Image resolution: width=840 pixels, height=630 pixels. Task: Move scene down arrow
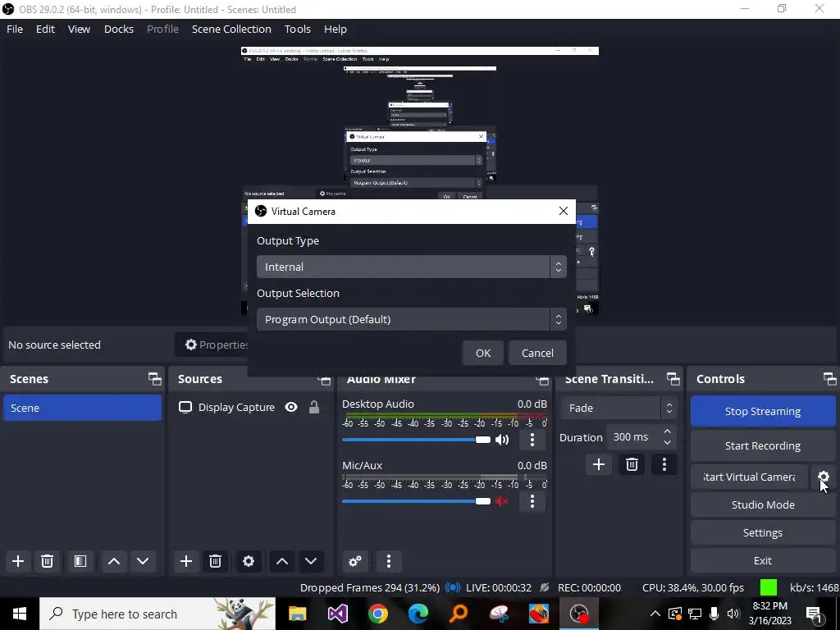pyautogui.click(x=143, y=561)
